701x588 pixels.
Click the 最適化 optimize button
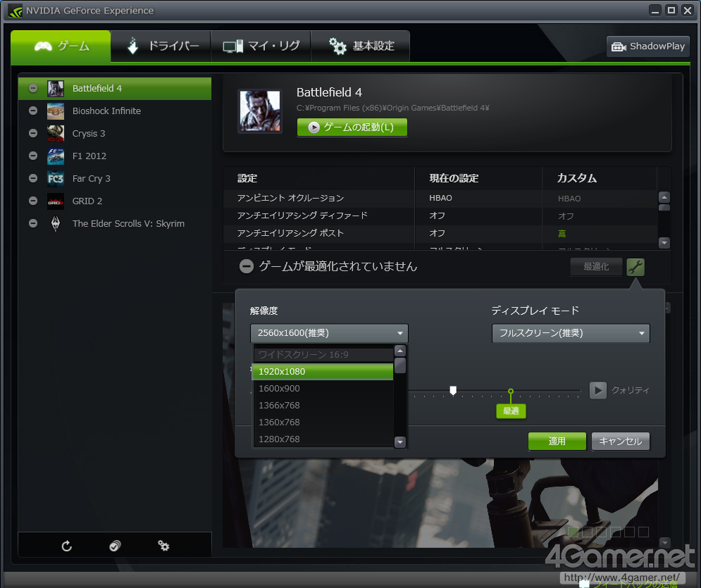click(596, 267)
